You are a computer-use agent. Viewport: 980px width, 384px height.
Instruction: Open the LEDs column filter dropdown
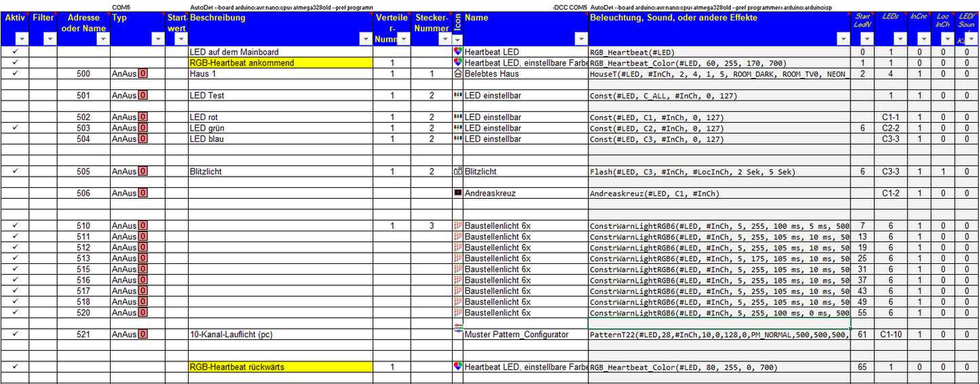(900, 40)
